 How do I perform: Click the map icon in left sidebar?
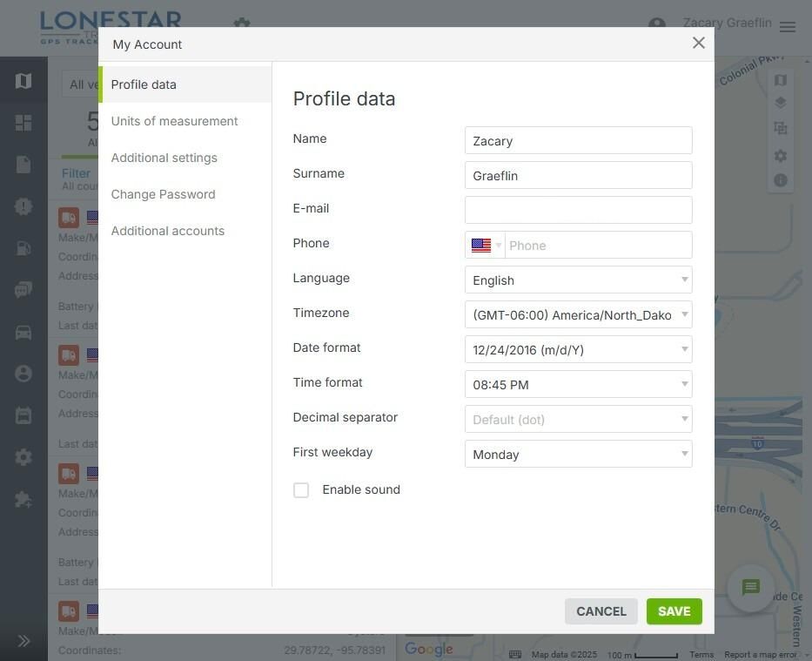(x=23, y=81)
